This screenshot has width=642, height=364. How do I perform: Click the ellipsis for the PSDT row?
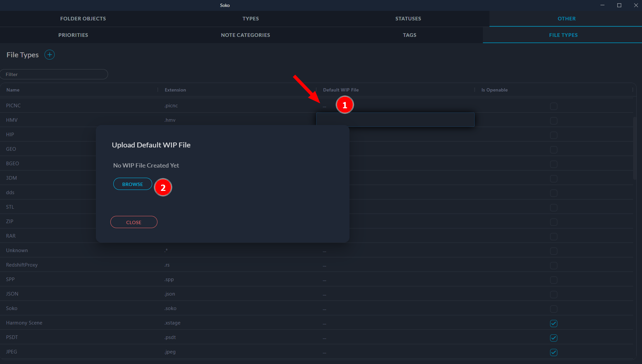324,338
